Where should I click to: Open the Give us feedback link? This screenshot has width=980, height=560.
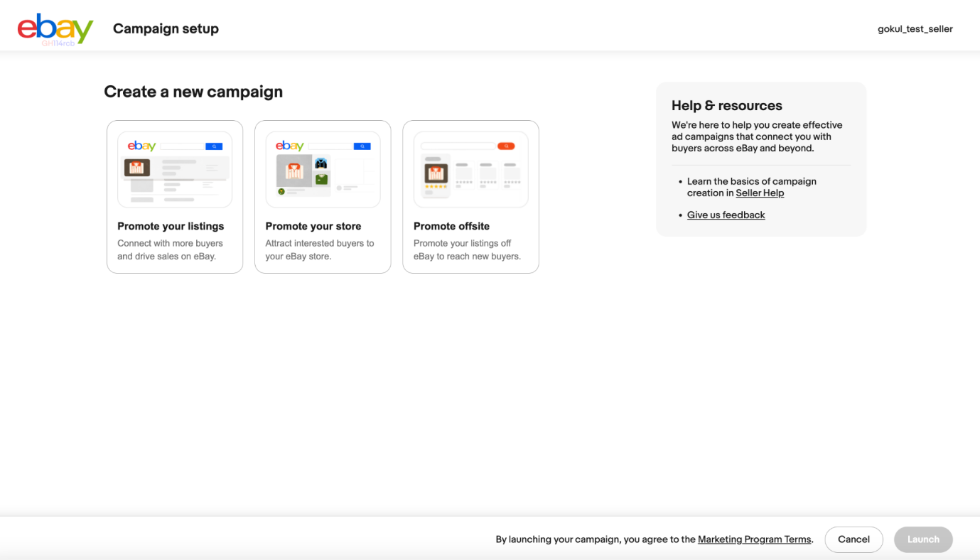pos(726,215)
